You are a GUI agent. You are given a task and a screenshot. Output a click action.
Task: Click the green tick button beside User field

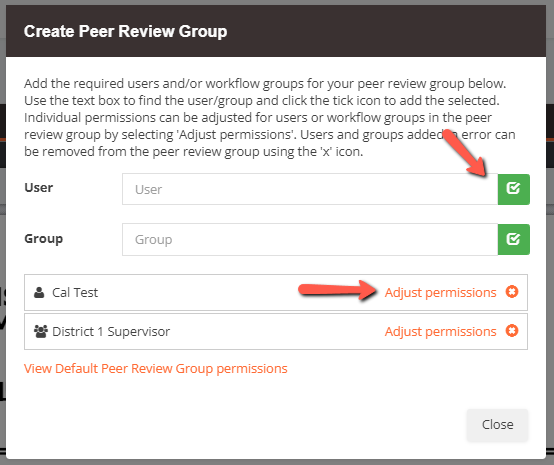click(513, 189)
